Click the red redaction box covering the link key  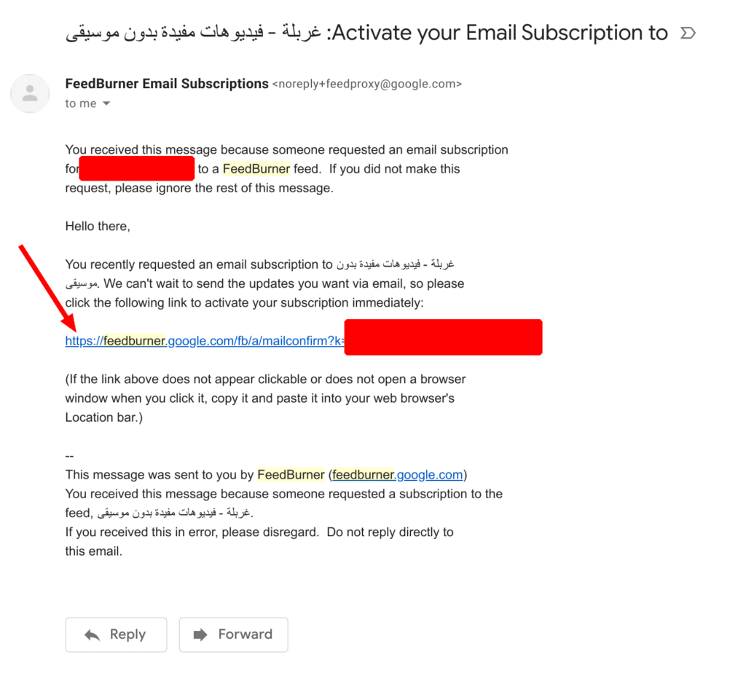tap(443, 337)
